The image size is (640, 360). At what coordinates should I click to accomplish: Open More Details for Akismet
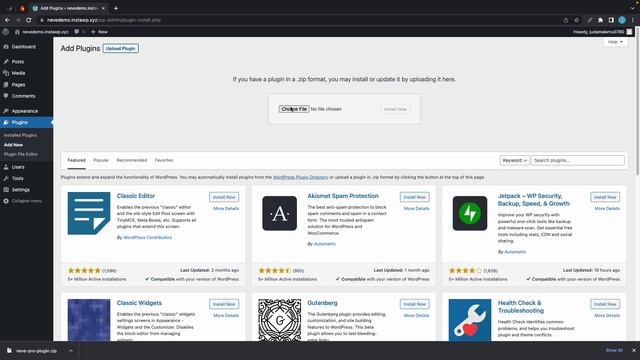click(x=416, y=209)
